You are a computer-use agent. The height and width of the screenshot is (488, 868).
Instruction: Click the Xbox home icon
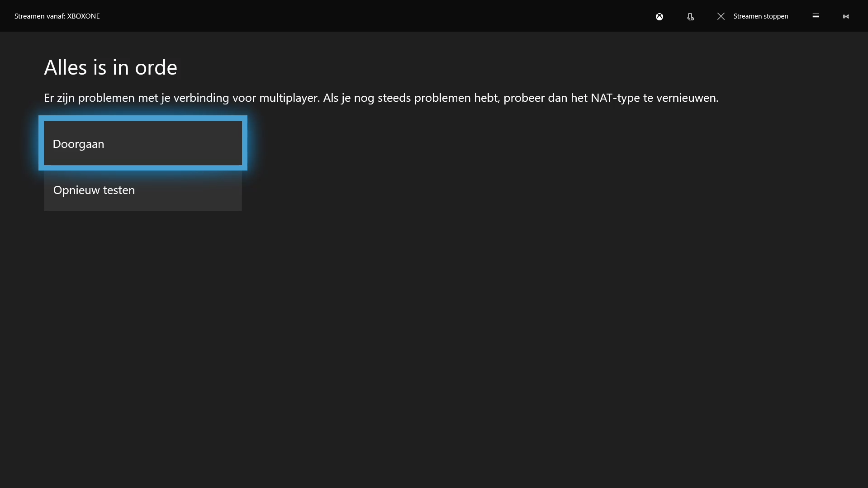[x=659, y=17]
